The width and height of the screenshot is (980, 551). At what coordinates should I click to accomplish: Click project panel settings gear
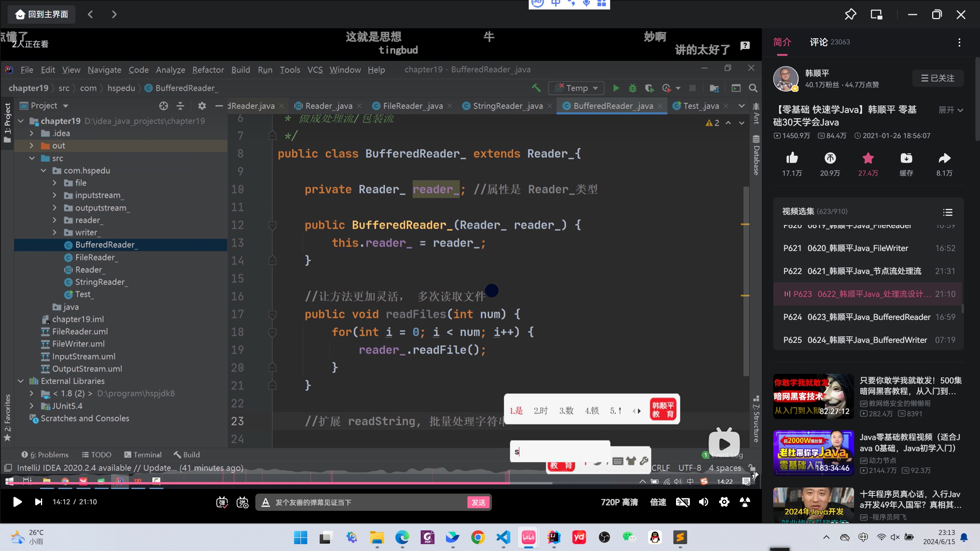coord(202,106)
